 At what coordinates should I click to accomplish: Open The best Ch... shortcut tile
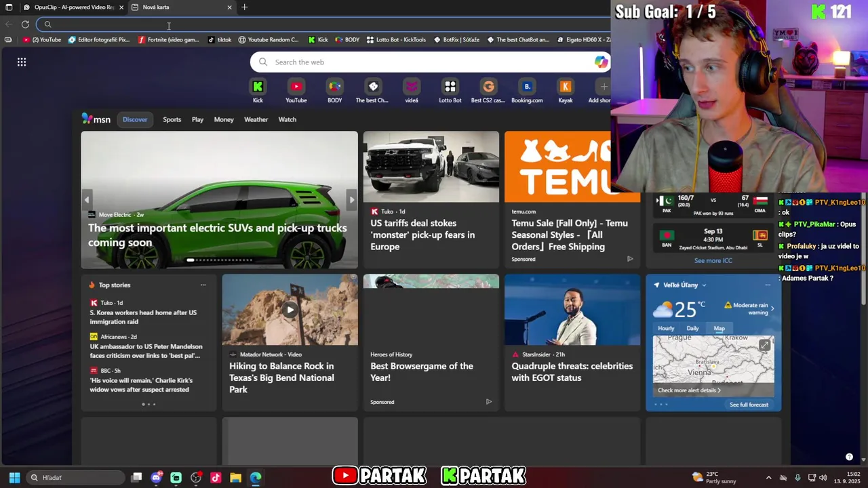372,91
